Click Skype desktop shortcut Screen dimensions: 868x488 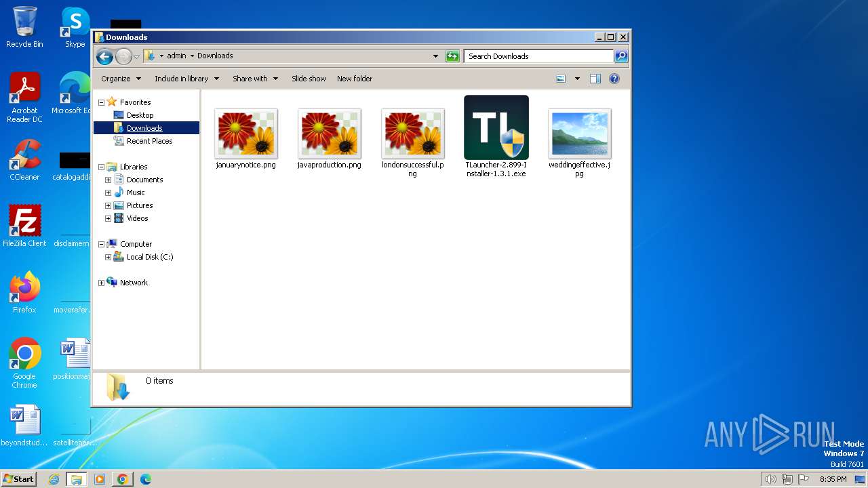75,27
